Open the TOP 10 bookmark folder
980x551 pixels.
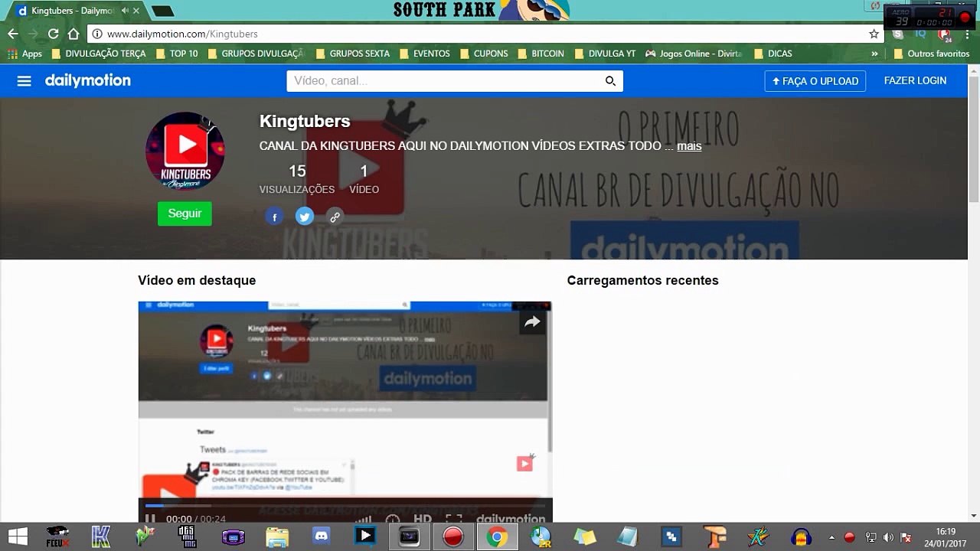176,54
